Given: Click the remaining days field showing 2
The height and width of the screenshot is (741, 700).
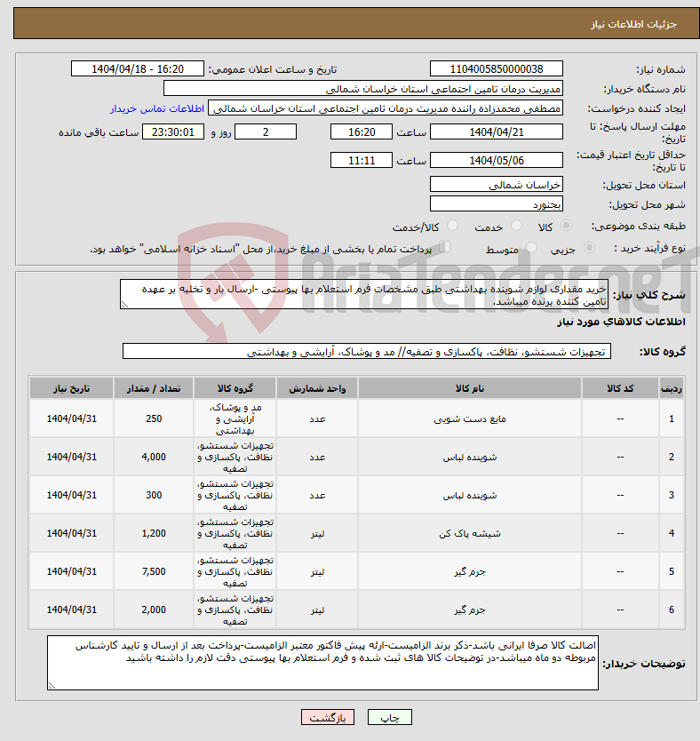Looking at the screenshot, I should [x=266, y=132].
